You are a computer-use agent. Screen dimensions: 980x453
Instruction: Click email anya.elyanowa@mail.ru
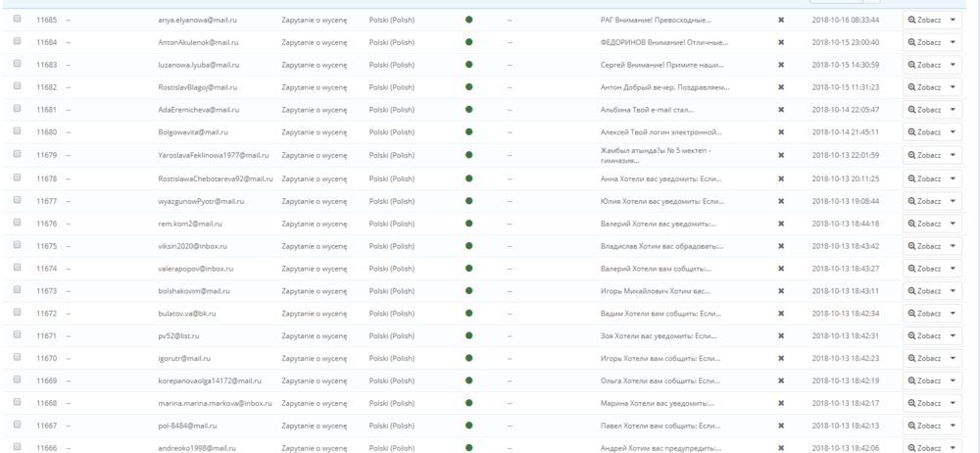pos(198,20)
